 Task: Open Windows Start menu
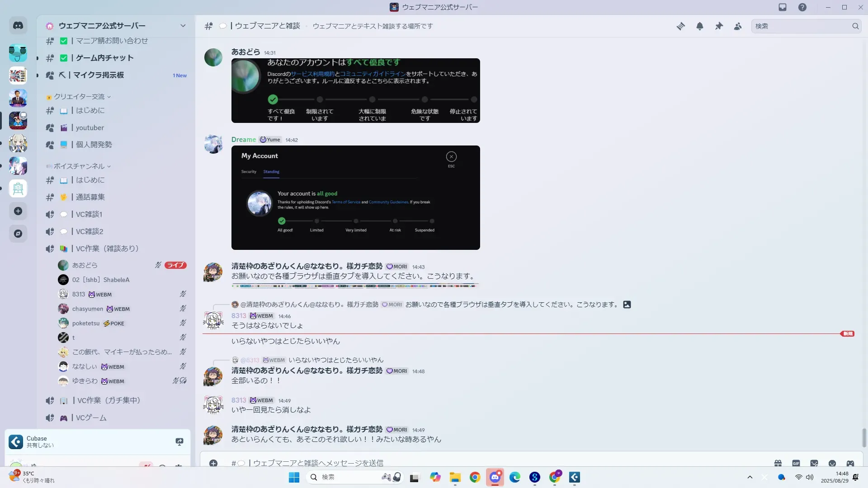(x=294, y=477)
